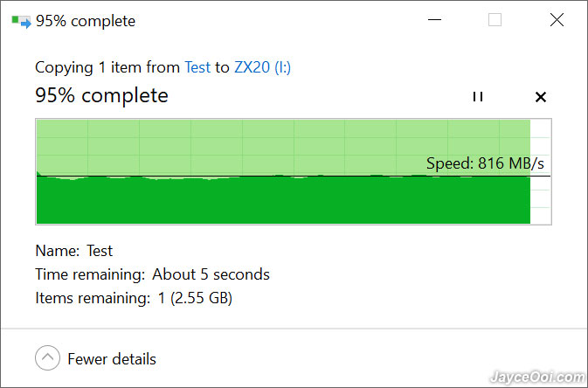Click the unfilled white end of progress graph
Screen dimensions: 588x388
[540, 172]
